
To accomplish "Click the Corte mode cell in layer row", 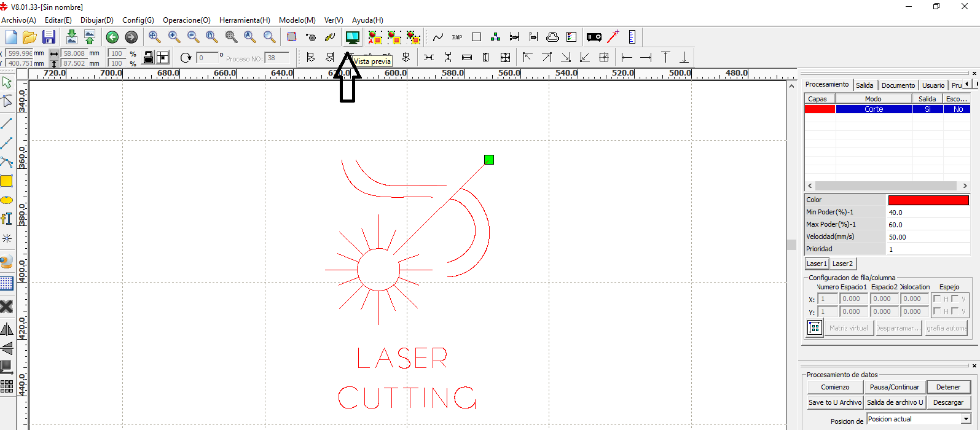I will tap(874, 109).
